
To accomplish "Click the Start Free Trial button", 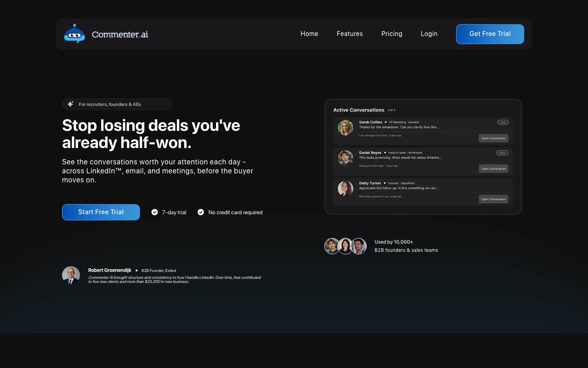I will pos(101,212).
